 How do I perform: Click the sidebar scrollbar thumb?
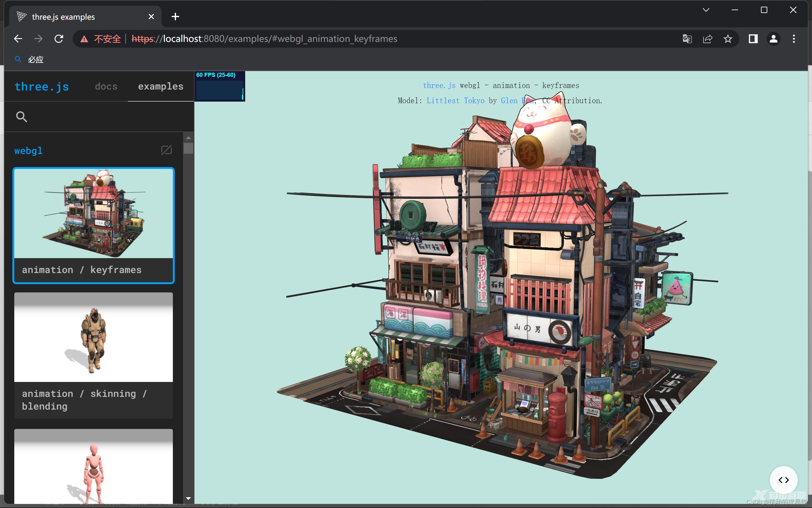coord(188,148)
